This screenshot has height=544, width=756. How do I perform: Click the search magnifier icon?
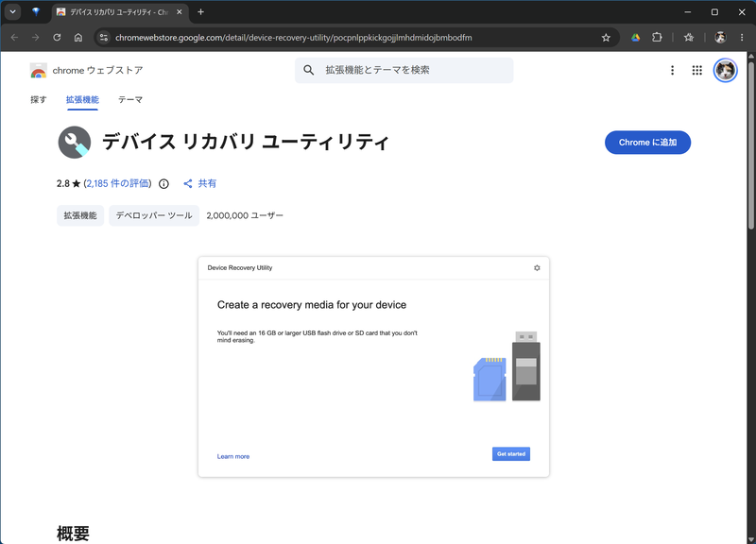(x=309, y=70)
